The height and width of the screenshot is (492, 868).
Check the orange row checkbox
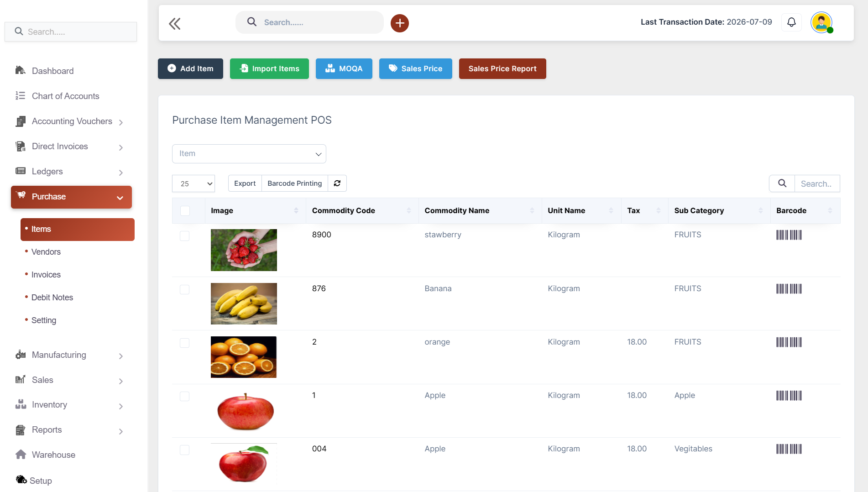(x=184, y=343)
